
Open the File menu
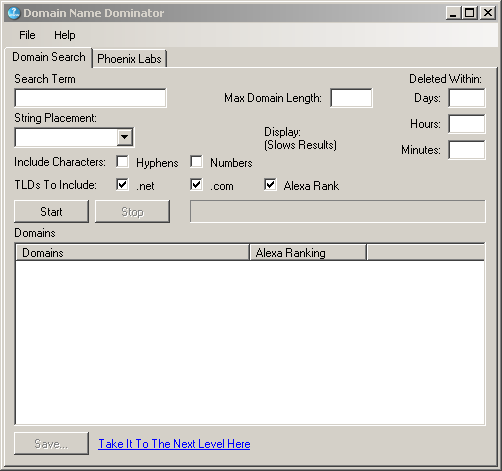pyautogui.click(x=27, y=35)
